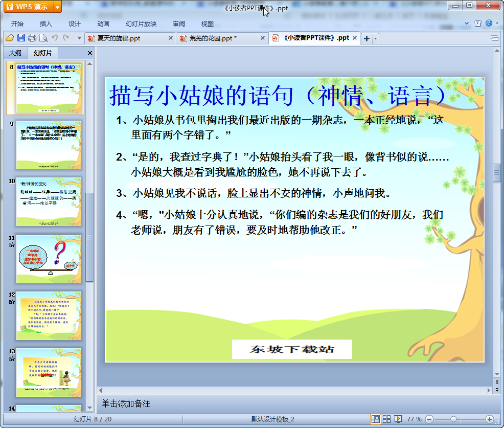This screenshot has height=428, width=504.
Task: Start slideshow from the status bar play icon
Action: click(398, 419)
